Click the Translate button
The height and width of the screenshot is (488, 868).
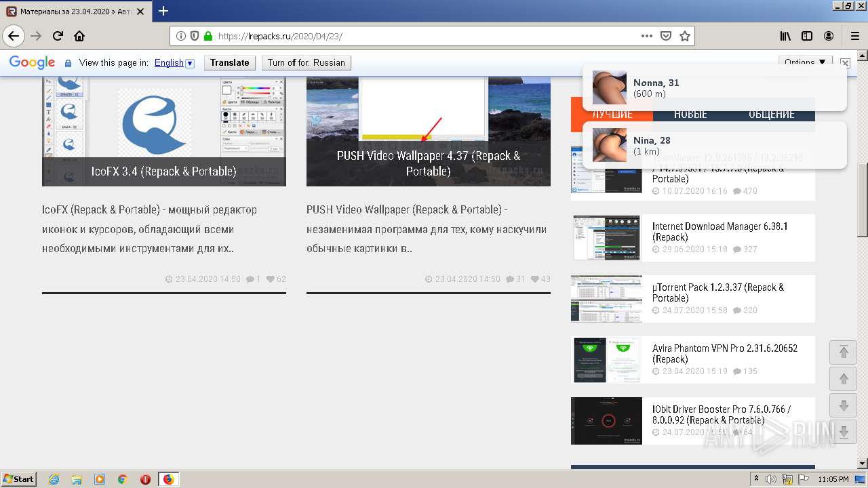[x=230, y=62]
